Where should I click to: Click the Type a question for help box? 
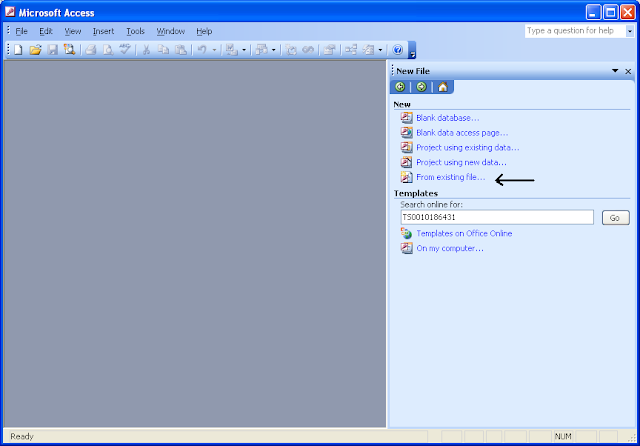click(575, 31)
